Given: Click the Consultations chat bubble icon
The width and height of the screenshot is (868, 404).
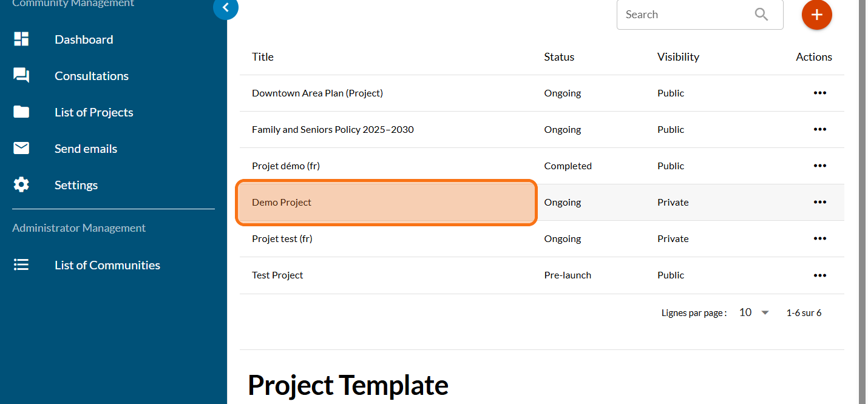Looking at the screenshot, I should point(21,76).
